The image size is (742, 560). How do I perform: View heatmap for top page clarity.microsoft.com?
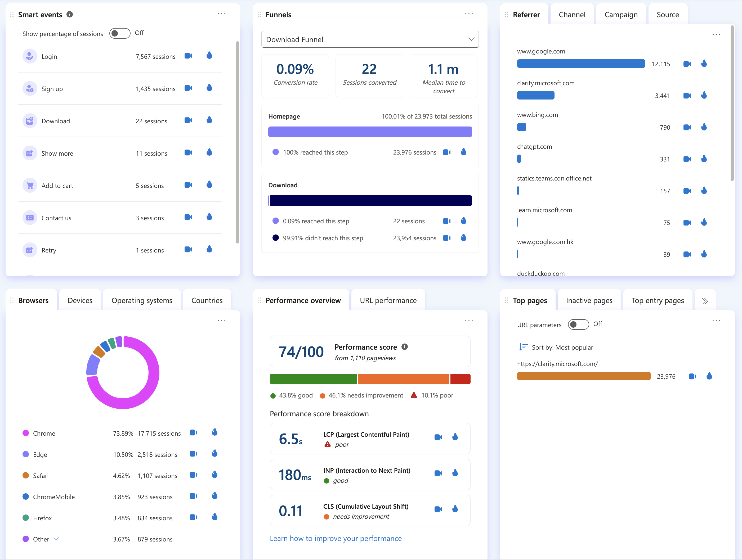[709, 376]
